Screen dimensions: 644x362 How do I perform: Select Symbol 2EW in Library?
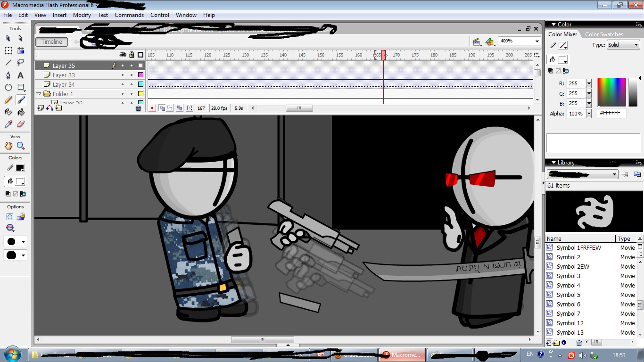coord(573,266)
